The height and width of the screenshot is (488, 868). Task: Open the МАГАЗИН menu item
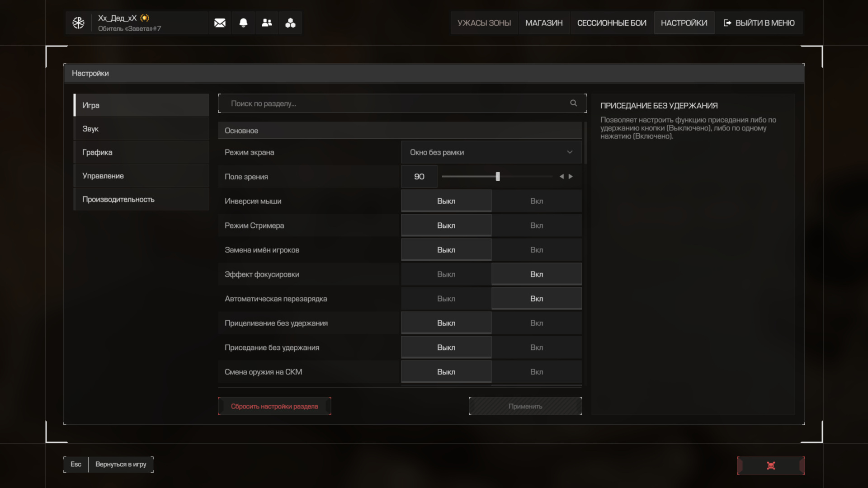[x=544, y=23]
